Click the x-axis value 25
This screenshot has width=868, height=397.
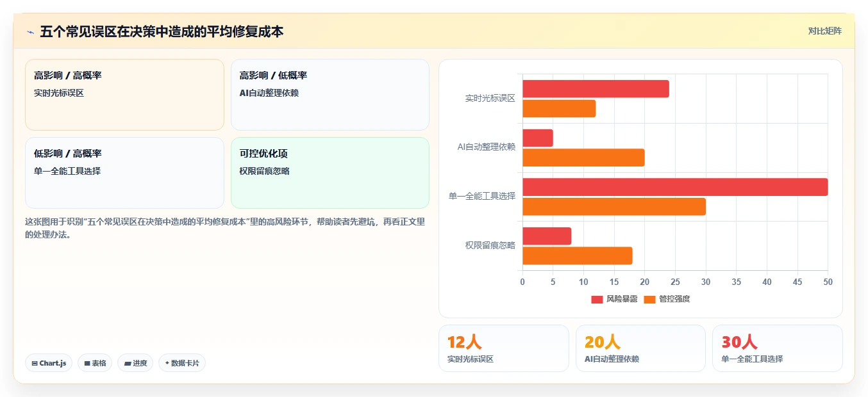[x=675, y=282]
